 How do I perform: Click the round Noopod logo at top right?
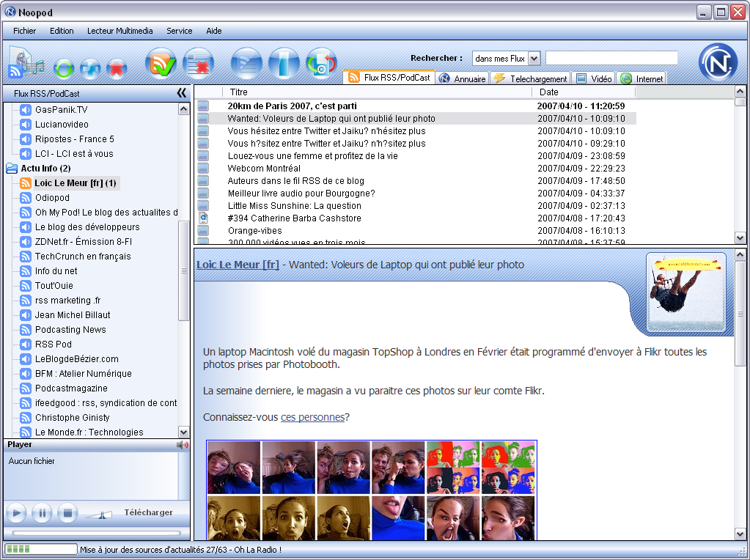pyautogui.click(x=718, y=62)
